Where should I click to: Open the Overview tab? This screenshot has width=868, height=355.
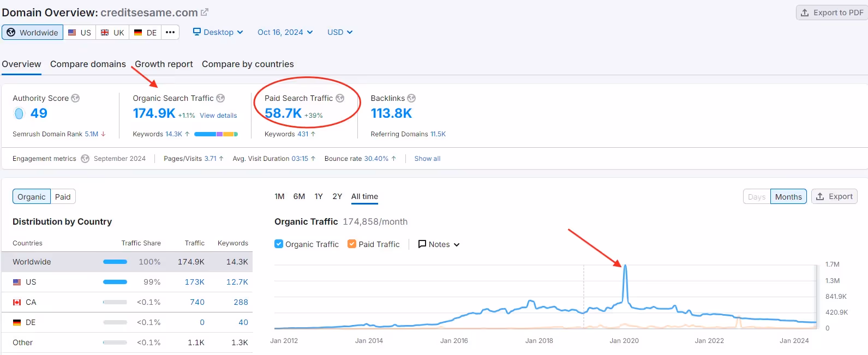[x=21, y=64]
